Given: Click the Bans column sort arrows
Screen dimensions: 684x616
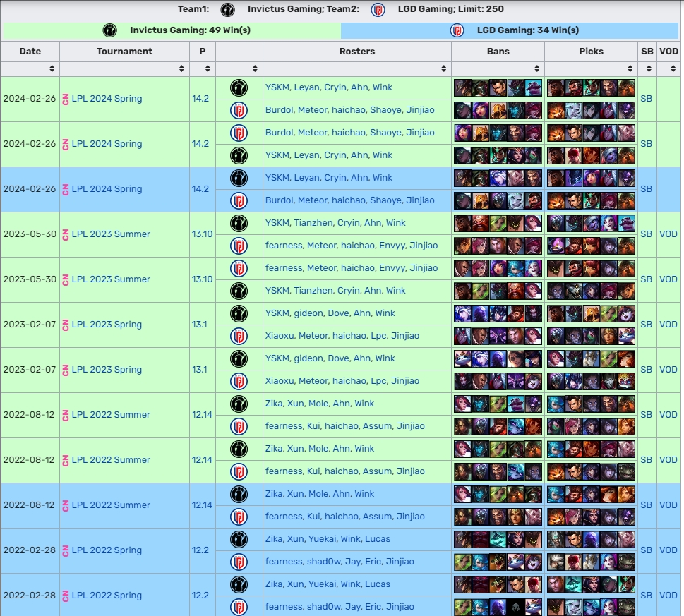Looking at the screenshot, I should [537, 68].
